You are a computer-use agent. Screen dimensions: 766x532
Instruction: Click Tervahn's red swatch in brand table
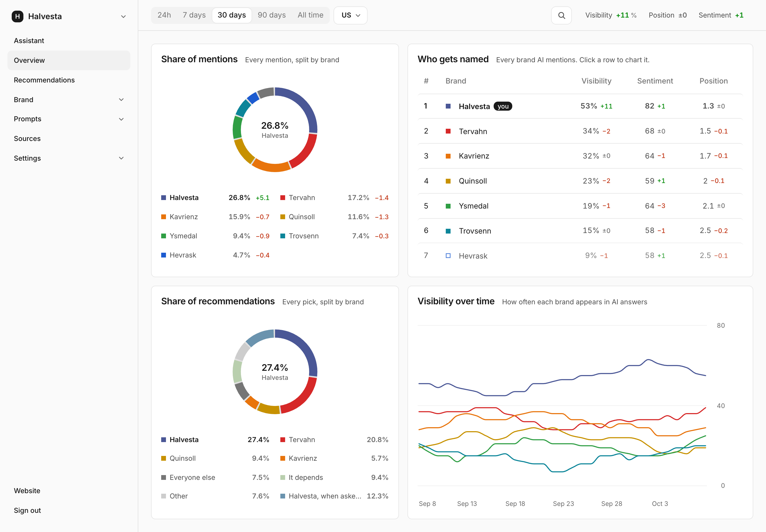click(448, 131)
